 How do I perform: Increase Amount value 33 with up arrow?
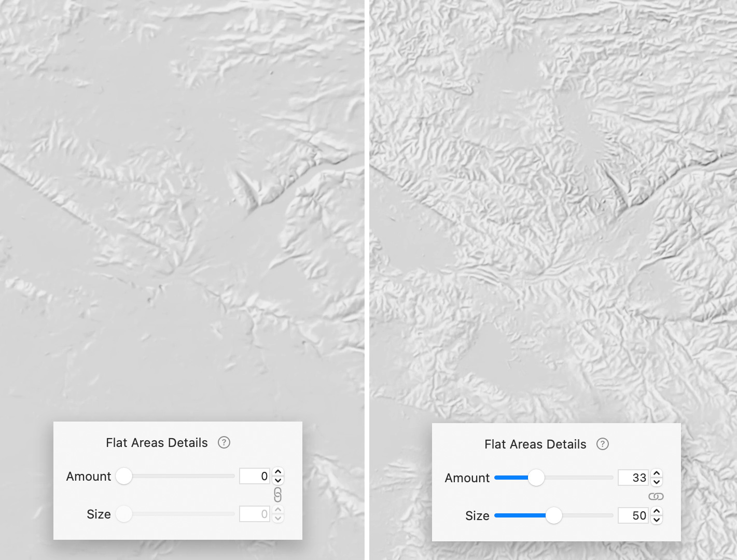pos(657,474)
